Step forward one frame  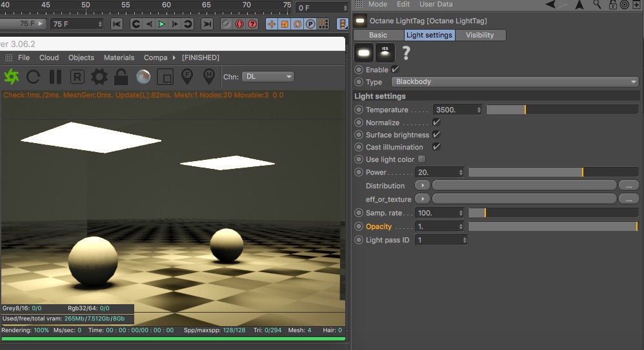click(x=175, y=24)
